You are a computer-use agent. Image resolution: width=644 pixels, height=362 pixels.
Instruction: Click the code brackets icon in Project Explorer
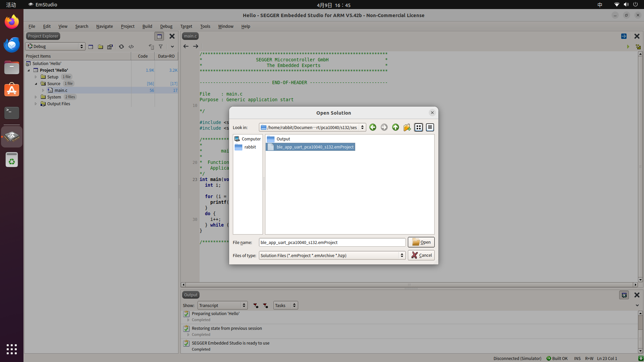click(x=131, y=47)
